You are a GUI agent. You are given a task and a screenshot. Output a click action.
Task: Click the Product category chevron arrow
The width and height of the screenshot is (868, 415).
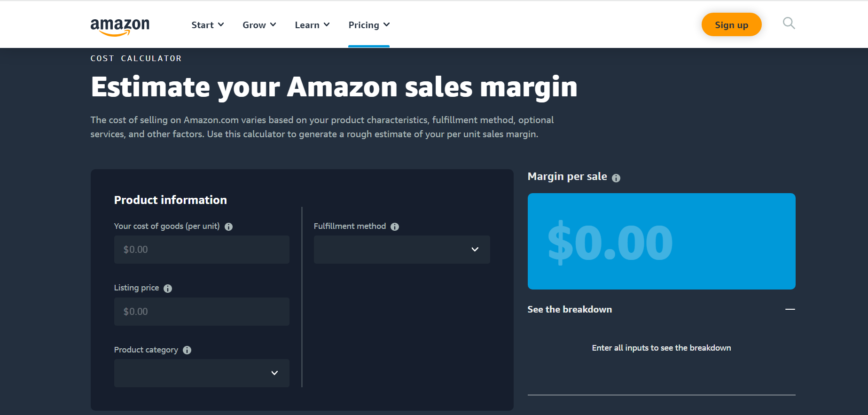274,373
